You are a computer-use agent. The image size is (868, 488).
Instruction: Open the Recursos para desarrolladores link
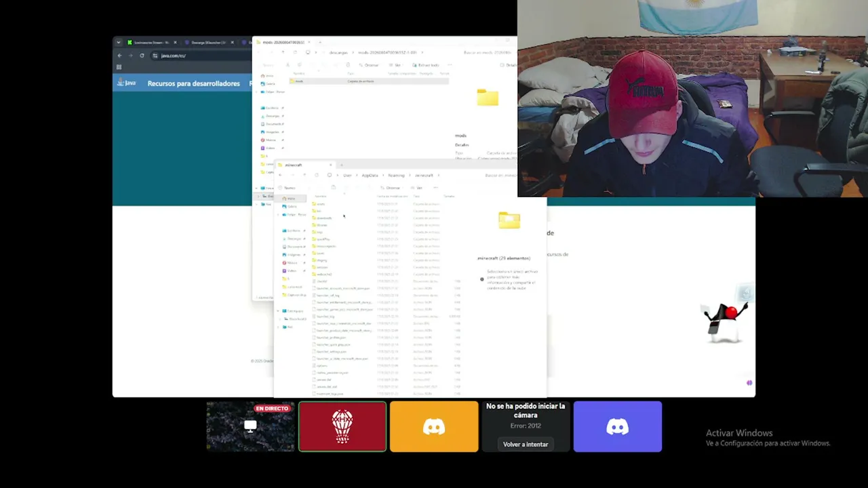(x=193, y=83)
